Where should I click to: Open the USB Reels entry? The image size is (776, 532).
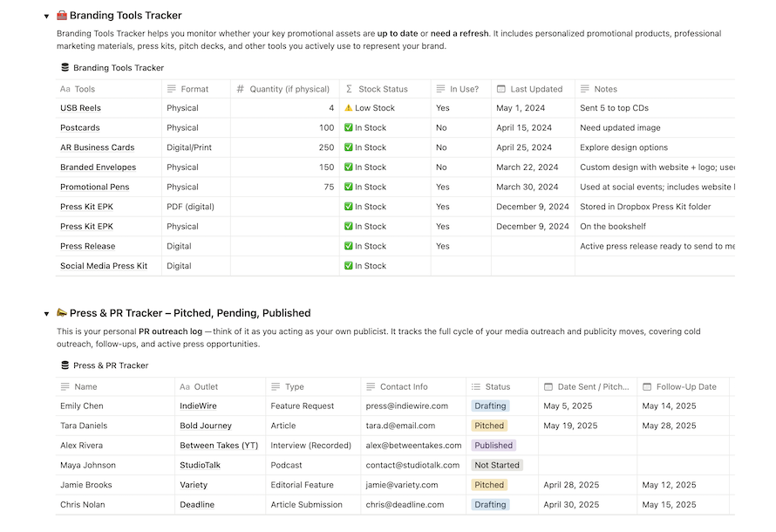point(80,108)
